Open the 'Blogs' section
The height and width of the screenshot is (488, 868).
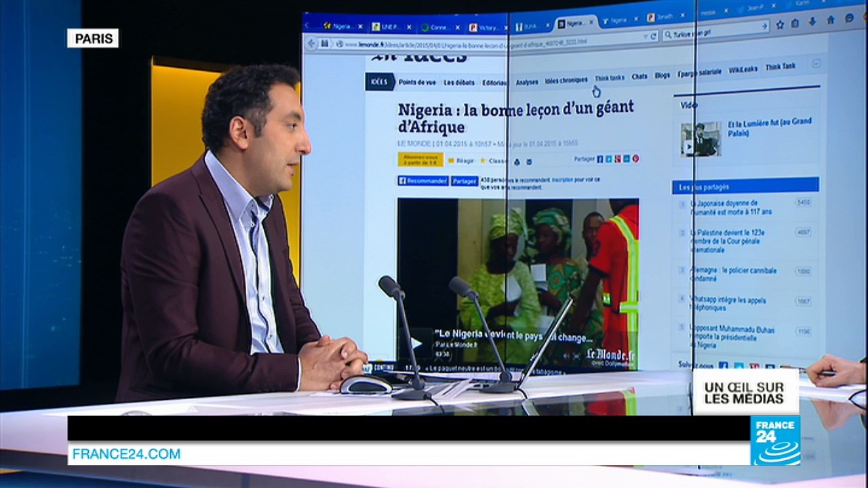coord(663,75)
